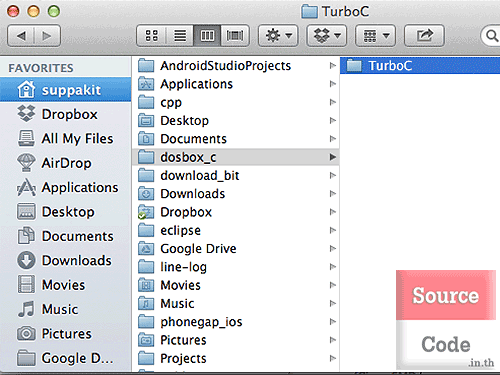Expand arrow next to phonegap_ios
500x375 pixels.
pyautogui.click(x=332, y=322)
